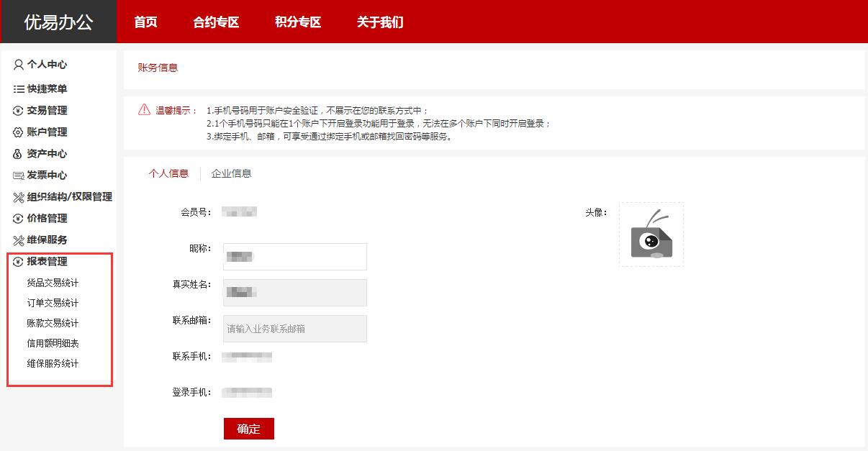This screenshot has height=451, width=868.
Task: Open 货品交易统计 report
Action: tap(53, 283)
